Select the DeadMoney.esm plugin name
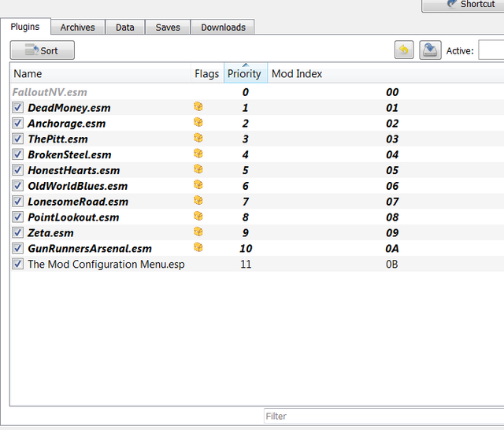504x430 pixels. pos(69,108)
